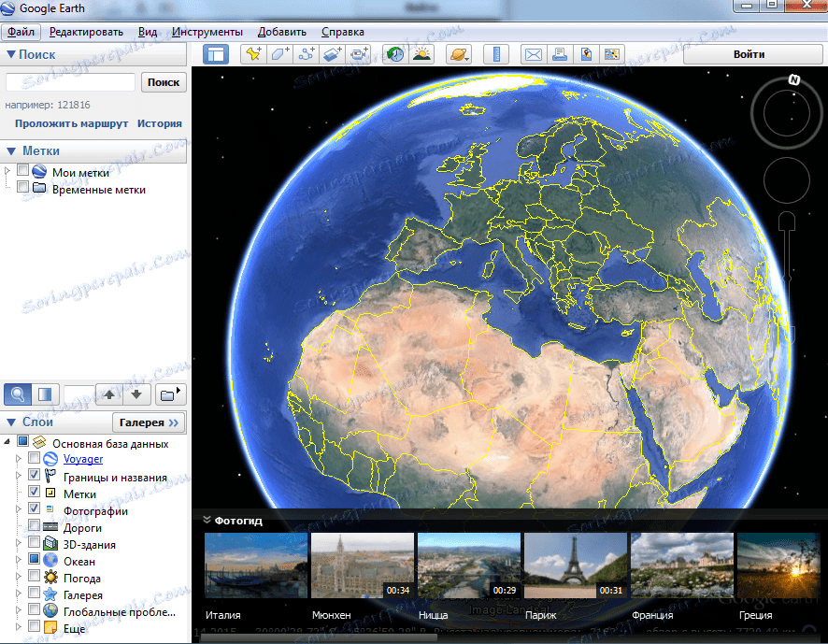Image resolution: width=828 pixels, height=644 pixels.
Task: Collapse the Фотогид strip chevron
Action: tap(207, 520)
